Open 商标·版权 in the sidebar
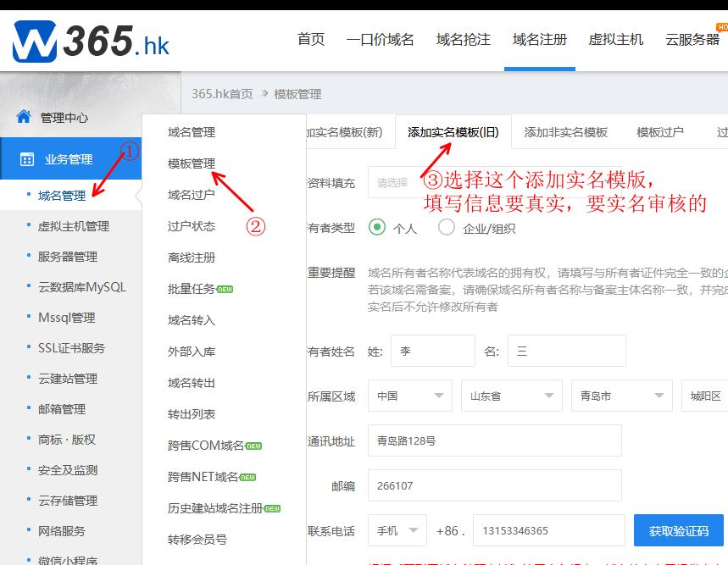728x565 pixels. [x=67, y=441]
